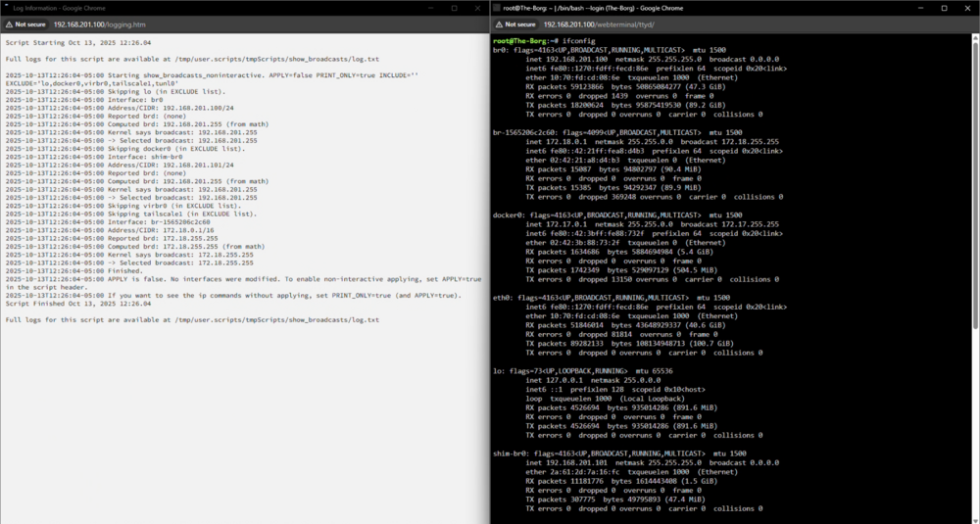This screenshot has height=524, width=980.
Task: Click the 'Skipping virbr0' log line
Action: pyautogui.click(x=123, y=206)
